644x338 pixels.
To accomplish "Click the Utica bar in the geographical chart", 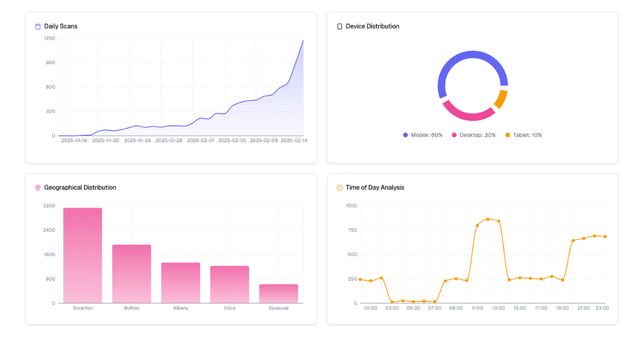I will coord(230,284).
